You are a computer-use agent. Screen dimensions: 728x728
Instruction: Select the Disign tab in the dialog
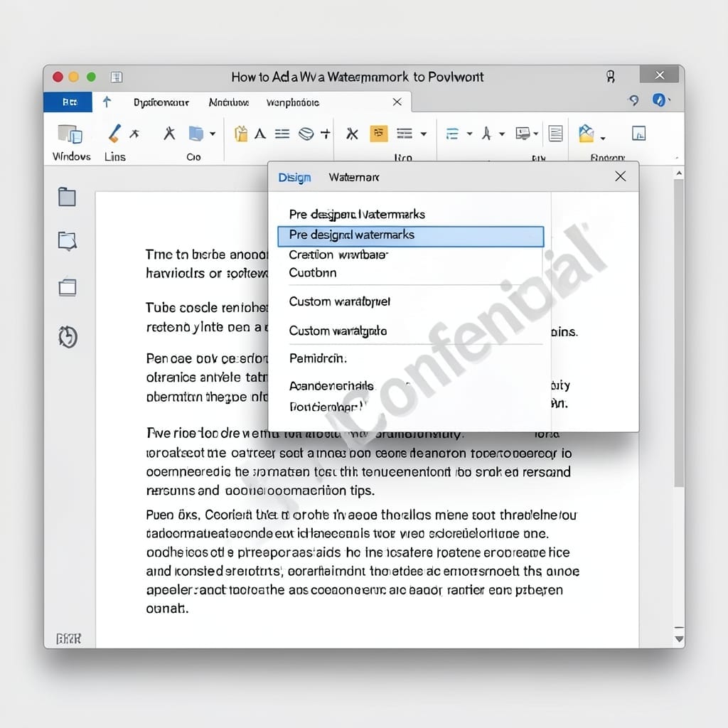tap(294, 177)
